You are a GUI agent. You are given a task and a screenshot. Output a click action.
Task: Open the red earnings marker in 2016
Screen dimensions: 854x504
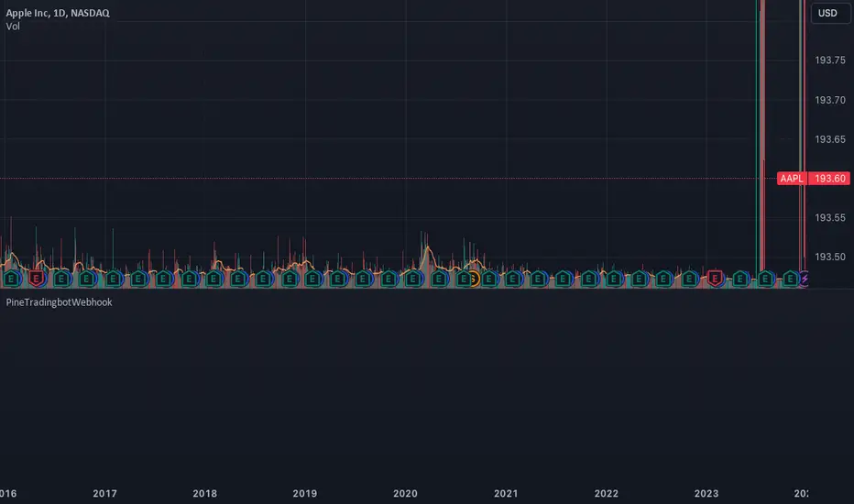coord(36,279)
